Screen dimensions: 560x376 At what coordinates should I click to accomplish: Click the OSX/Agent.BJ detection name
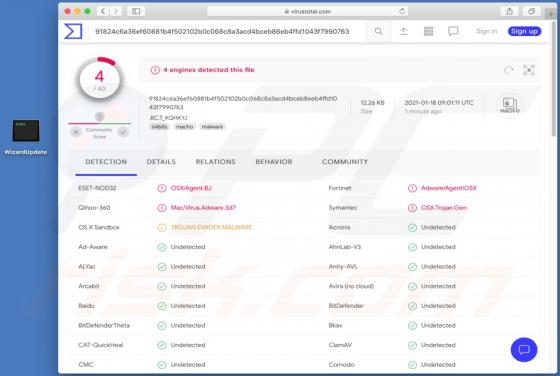pyautogui.click(x=191, y=188)
